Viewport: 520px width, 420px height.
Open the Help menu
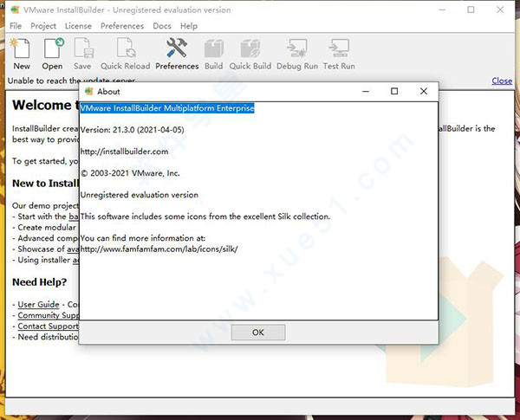pos(189,26)
